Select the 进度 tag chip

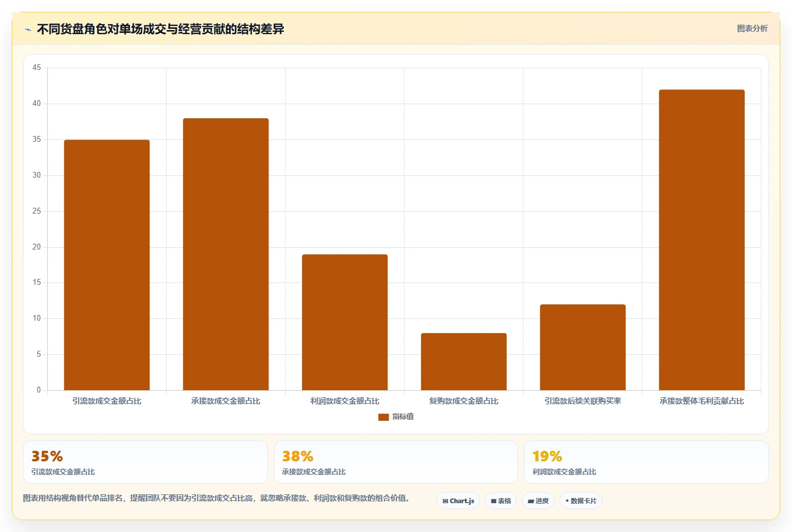(x=538, y=501)
